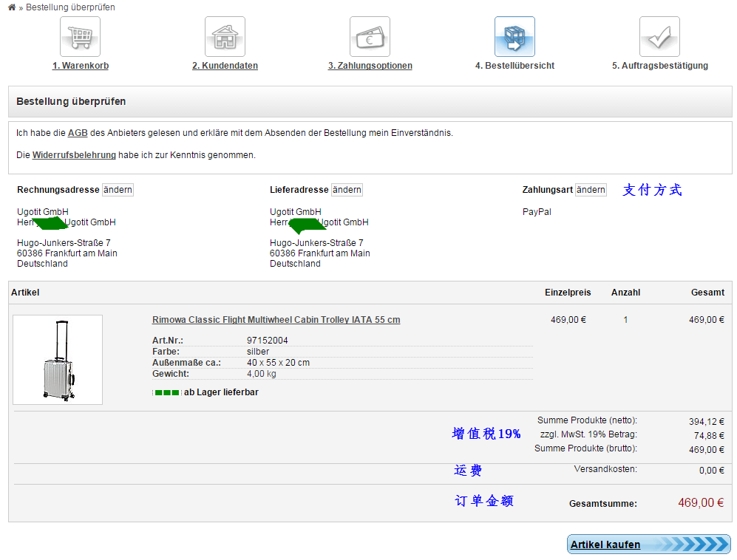
Task: Open step 2. Kundendaten link
Action: click(x=225, y=66)
